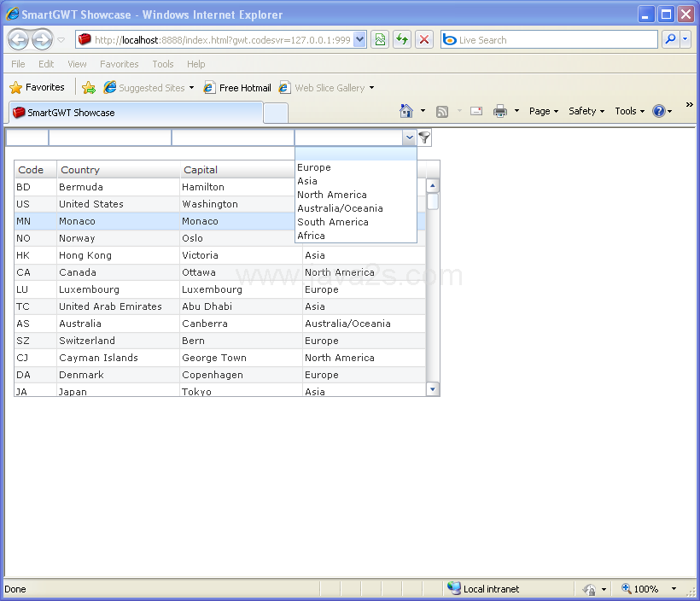Open the Free Hotmail link
Viewport: 700px width, 601px height.
(237, 88)
